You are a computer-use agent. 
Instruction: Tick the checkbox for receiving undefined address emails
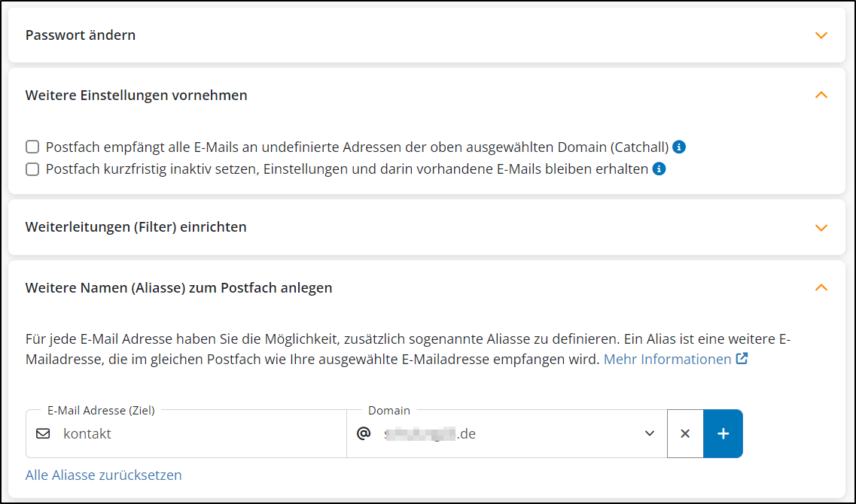[32, 147]
